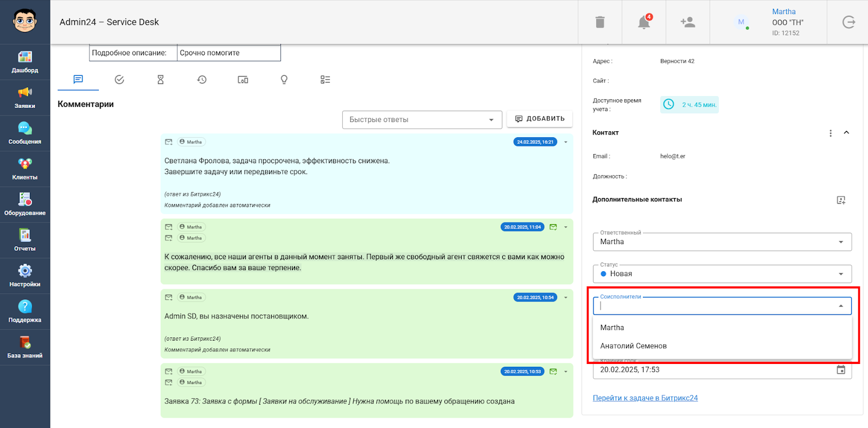Go to Заявки in sidebar
The height and width of the screenshot is (428, 868).
pyautogui.click(x=25, y=98)
